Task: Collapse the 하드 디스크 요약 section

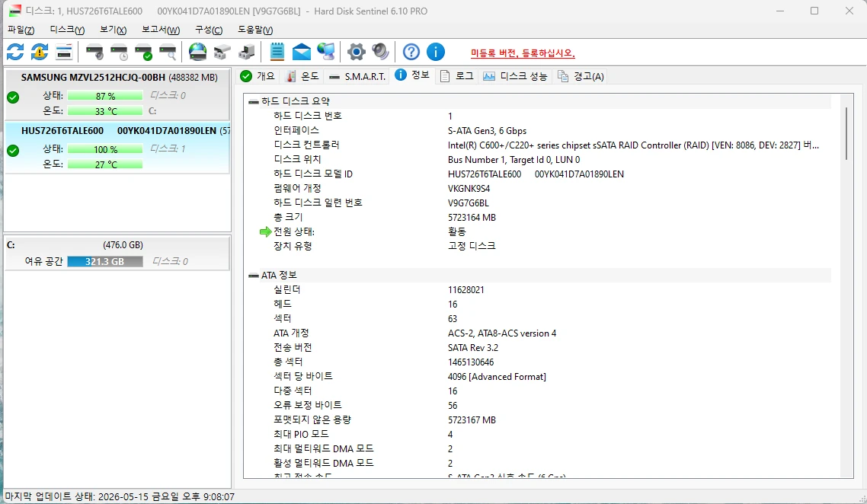Action: click(x=254, y=101)
